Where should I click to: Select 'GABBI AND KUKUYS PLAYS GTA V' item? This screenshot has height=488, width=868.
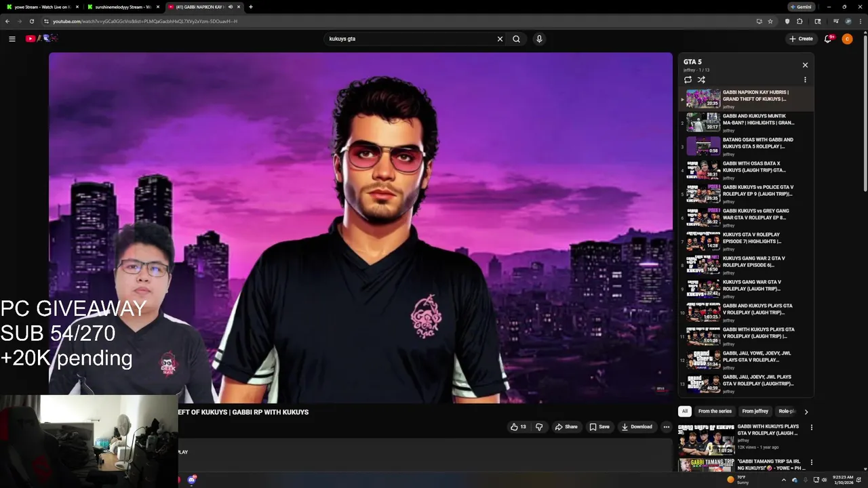(x=747, y=312)
